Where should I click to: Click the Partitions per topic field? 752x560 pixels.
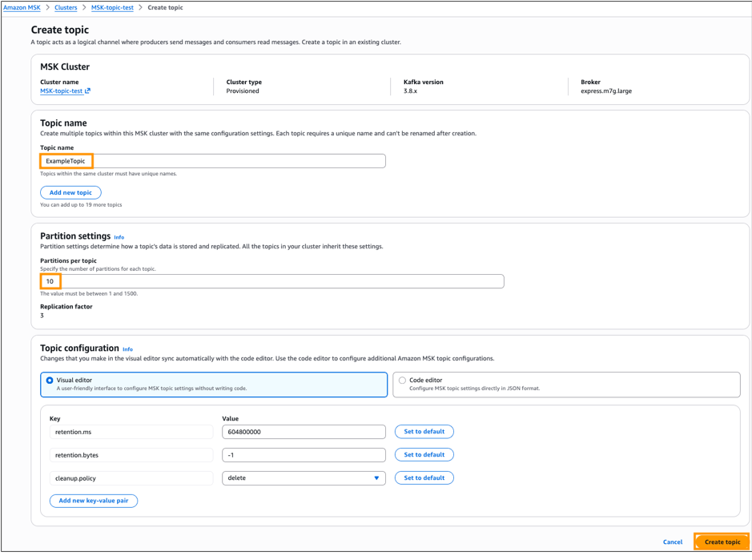tap(272, 281)
